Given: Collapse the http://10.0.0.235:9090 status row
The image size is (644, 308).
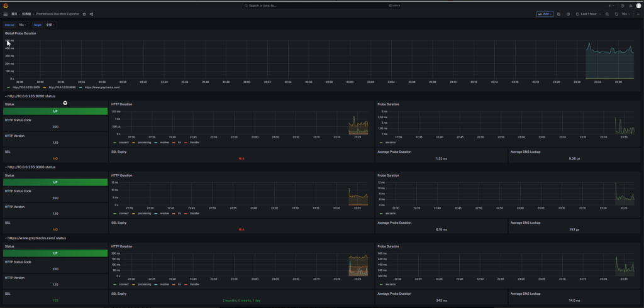Looking at the screenshot, I should point(30,96).
